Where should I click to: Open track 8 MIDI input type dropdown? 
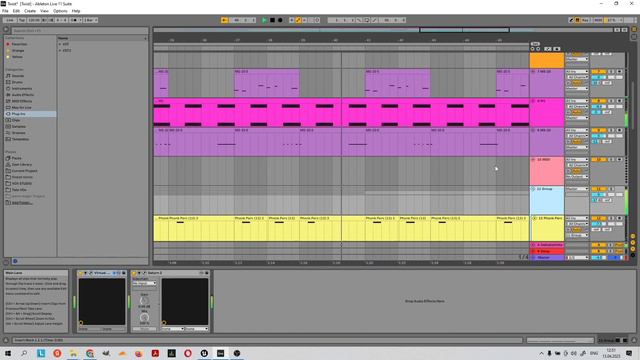(577, 101)
